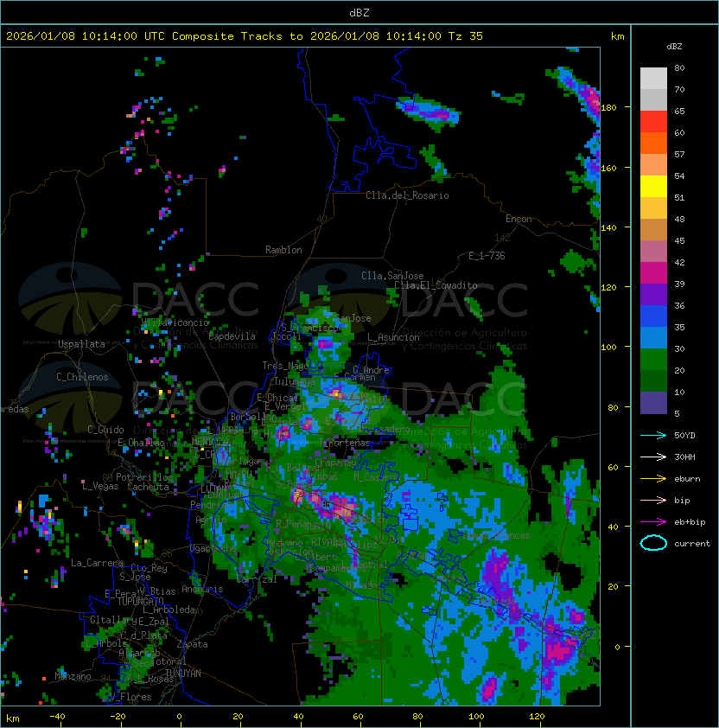The image size is (719, 728).
Task: Pick the bright yellow 54 dBZ swatch
Action: (653, 187)
